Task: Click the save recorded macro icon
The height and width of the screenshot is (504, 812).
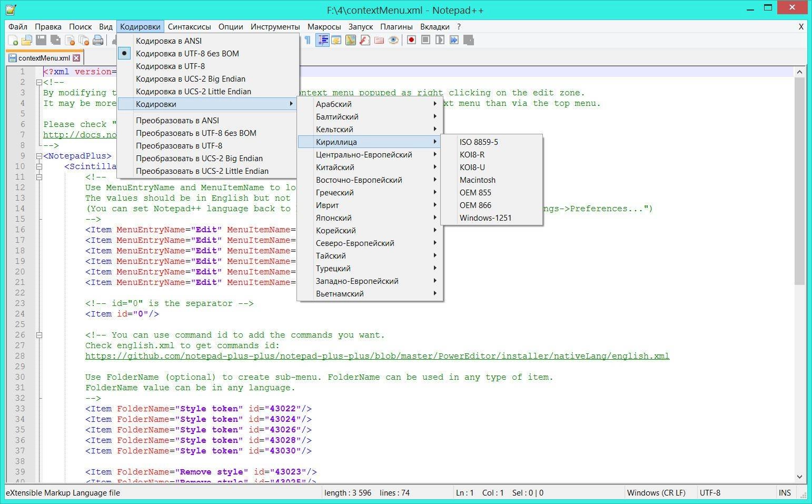Action: 469,40
